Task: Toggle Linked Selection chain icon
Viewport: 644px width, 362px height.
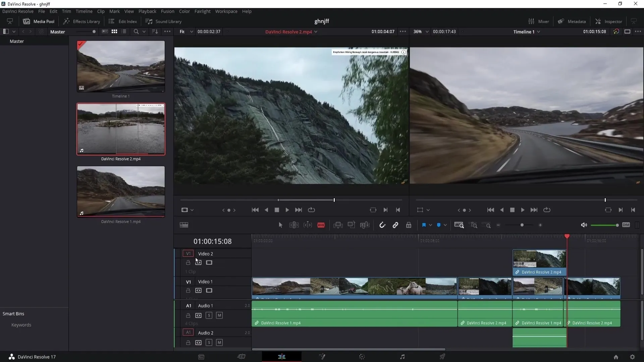Action: [x=395, y=225]
